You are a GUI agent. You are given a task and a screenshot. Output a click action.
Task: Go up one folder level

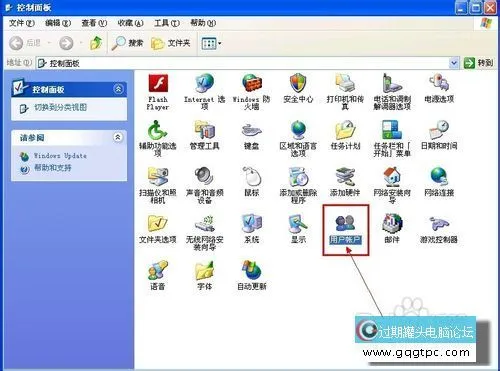(x=96, y=43)
